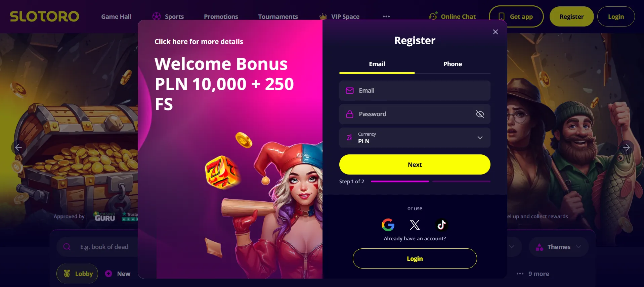Open the three-dots more menu in header
Screen dimensions: 644x287
tap(386, 16)
